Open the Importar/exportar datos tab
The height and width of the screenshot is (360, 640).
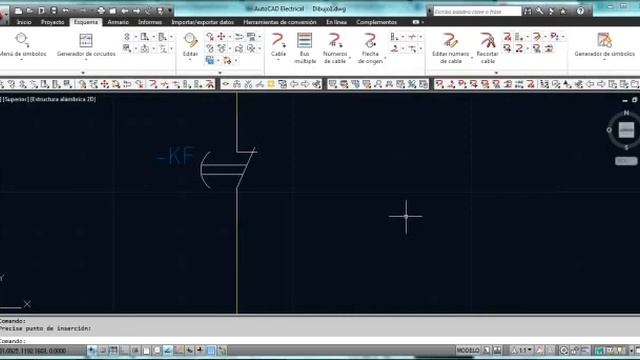click(x=202, y=22)
